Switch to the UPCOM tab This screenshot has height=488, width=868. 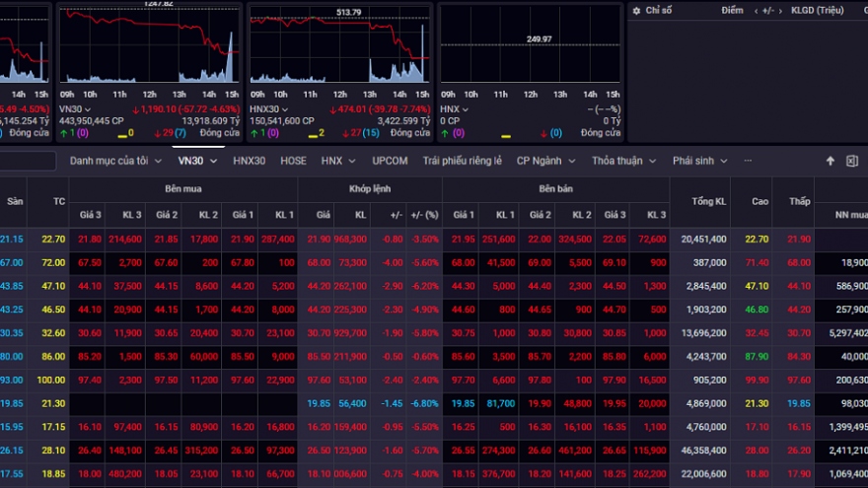390,161
